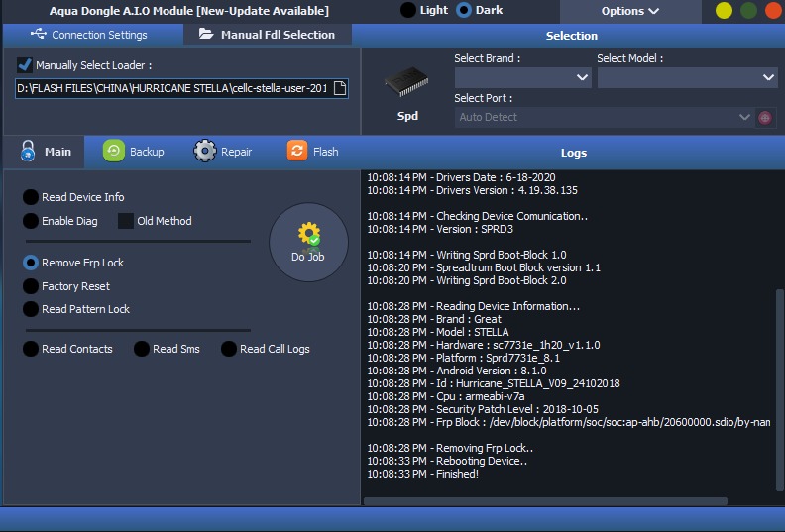Viewport: 785px width, 532px height.
Task: Click the padlock icon on the Main tab
Action: [28, 151]
